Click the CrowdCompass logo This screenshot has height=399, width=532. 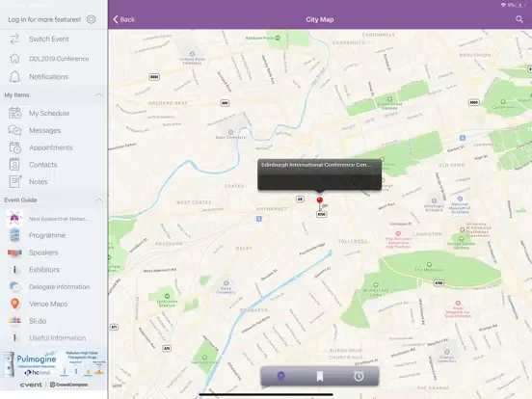coord(68,385)
